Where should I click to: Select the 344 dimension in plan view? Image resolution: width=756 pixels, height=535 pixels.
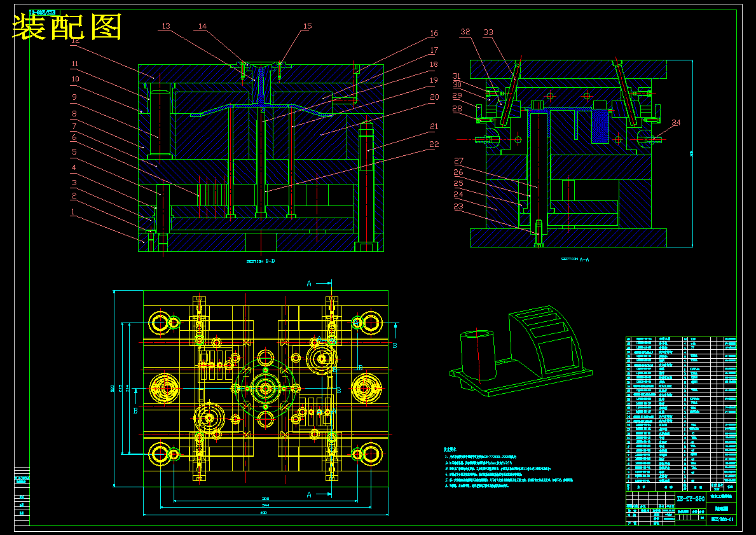[266, 505]
